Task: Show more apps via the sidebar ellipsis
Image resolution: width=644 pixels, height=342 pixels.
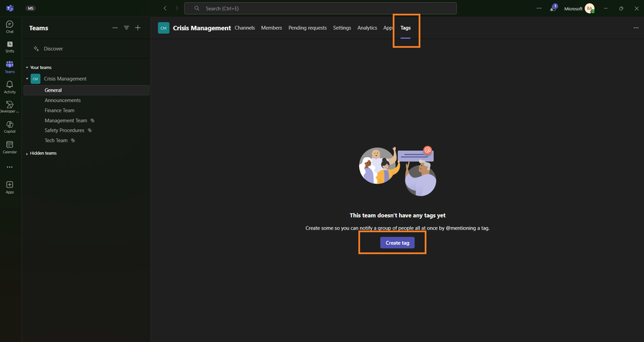Action: (x=10, y=167)
